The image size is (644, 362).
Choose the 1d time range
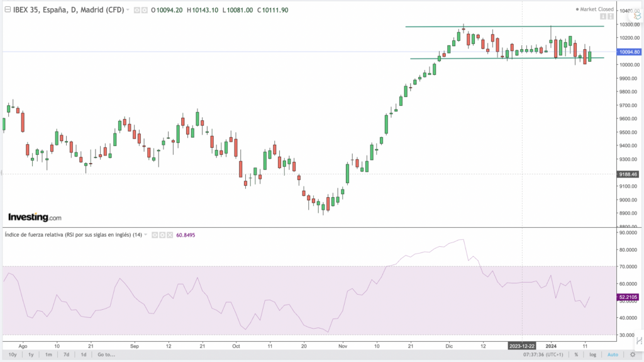point(83,355)
